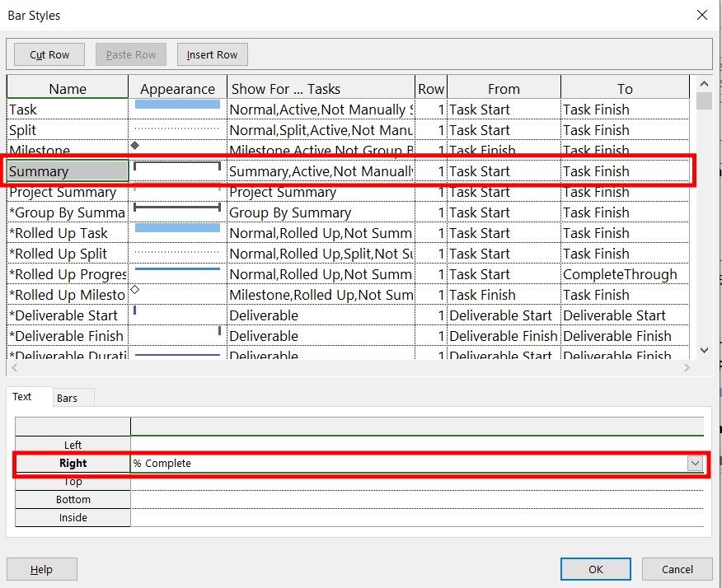Click Deliverable Finish in the To column

tap(625, 336)
